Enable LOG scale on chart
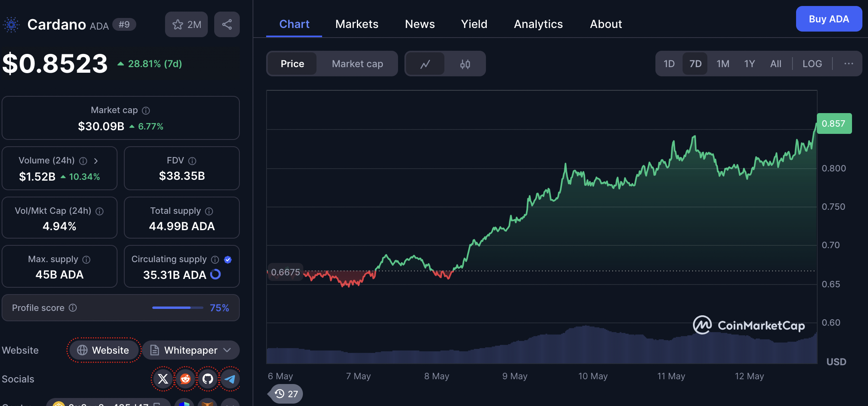The image size is (868, 406). click(x=812, y=64)
